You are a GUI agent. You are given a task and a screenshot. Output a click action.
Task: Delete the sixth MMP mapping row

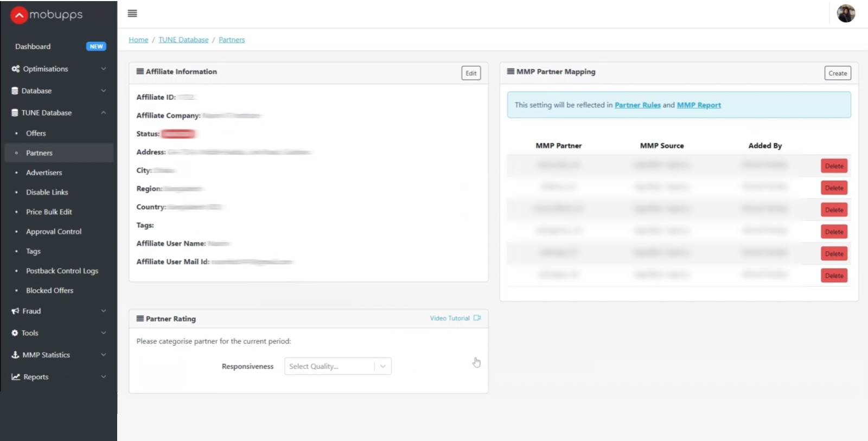coord(834,276)
